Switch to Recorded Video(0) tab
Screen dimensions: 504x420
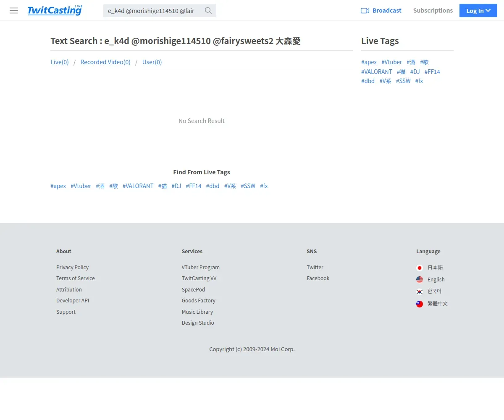click(105, 62)
